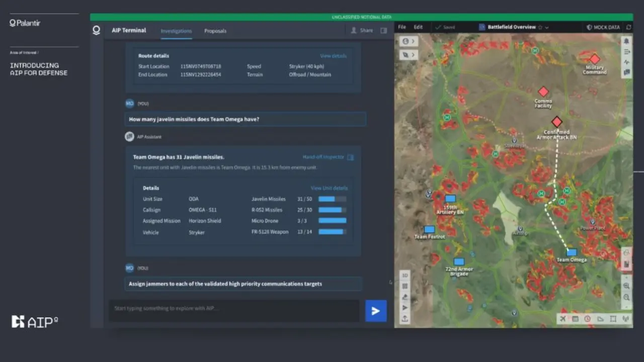Click the Share button
The image size is (644, 362).
[x=362, y=31]
